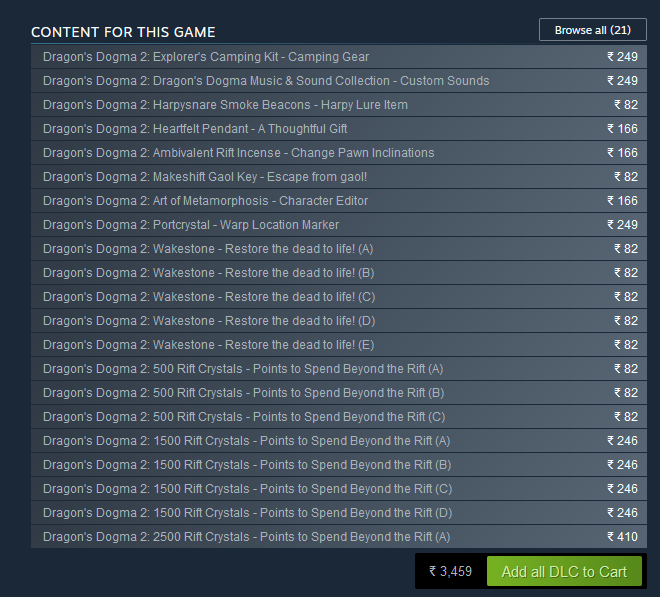Select Harpysnare Smoke Beacons DLC row
The height and width of the screenshot is (597, 660).
pyautogui.click(x=225, y=105)
